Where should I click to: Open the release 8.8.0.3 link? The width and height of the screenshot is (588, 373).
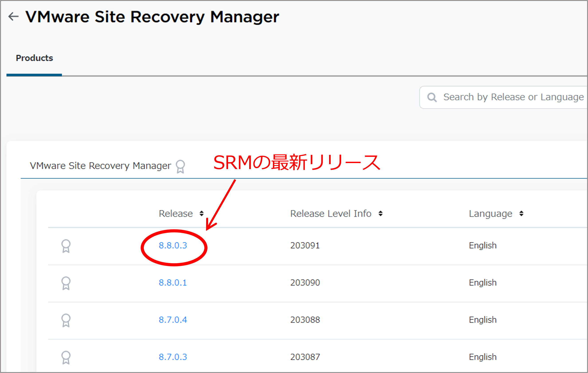click(x=173, y=245)
